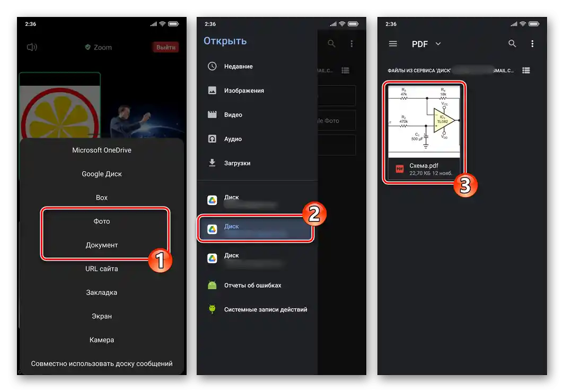
Task: Open Системные записи действий entry
Action: point(257,309)
